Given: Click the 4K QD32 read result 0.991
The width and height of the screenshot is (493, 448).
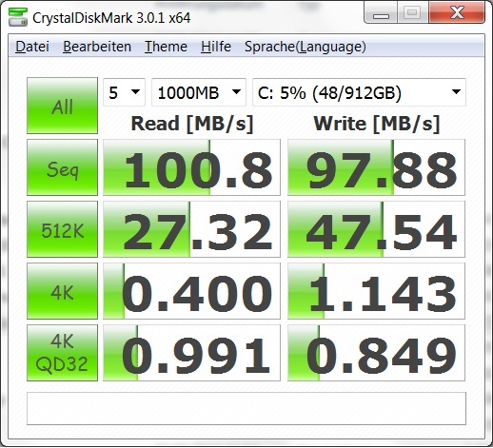Looking at the screenshot, I should click(x=191, y=353).
